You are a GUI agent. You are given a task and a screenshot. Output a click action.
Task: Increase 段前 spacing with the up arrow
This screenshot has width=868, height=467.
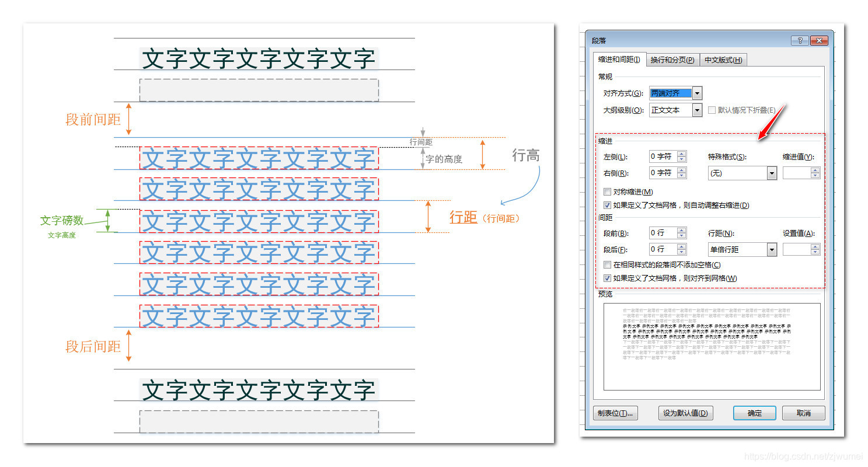tap(682, 230)
